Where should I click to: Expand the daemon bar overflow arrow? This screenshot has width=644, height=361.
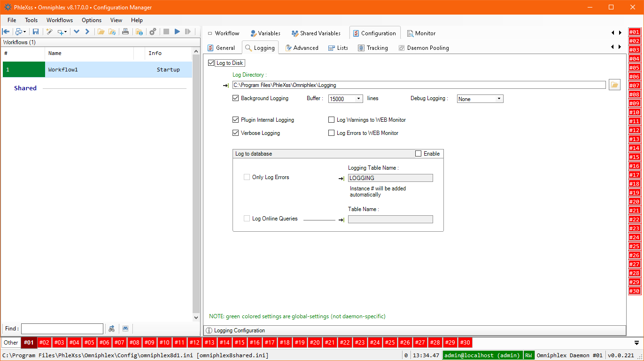coord(637,343)
